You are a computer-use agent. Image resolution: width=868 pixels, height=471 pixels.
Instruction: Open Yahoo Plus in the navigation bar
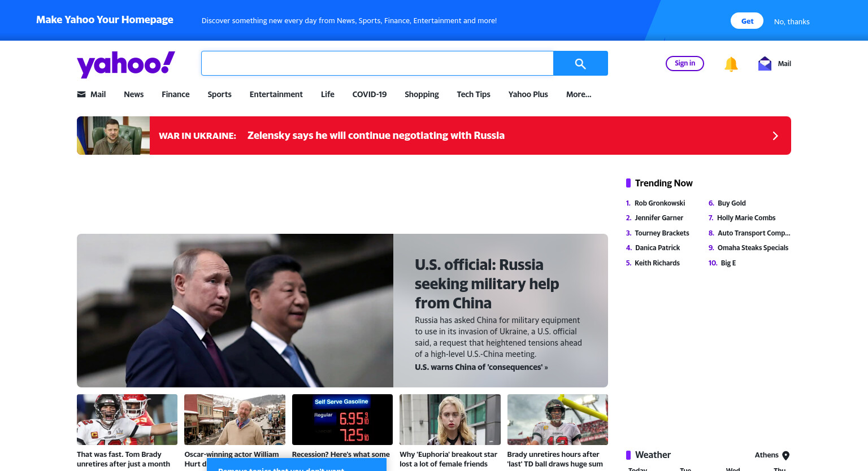(528, 94)
